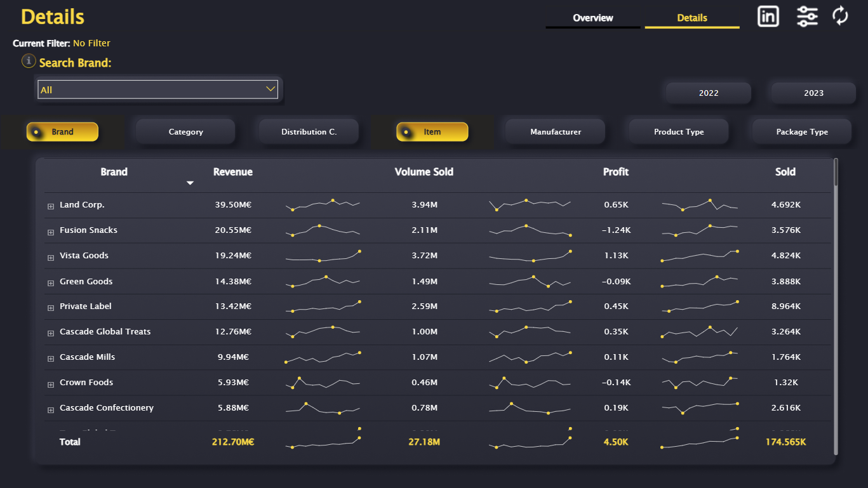
Task: Expand the Cascade Mills row
Action: [51, 359]
